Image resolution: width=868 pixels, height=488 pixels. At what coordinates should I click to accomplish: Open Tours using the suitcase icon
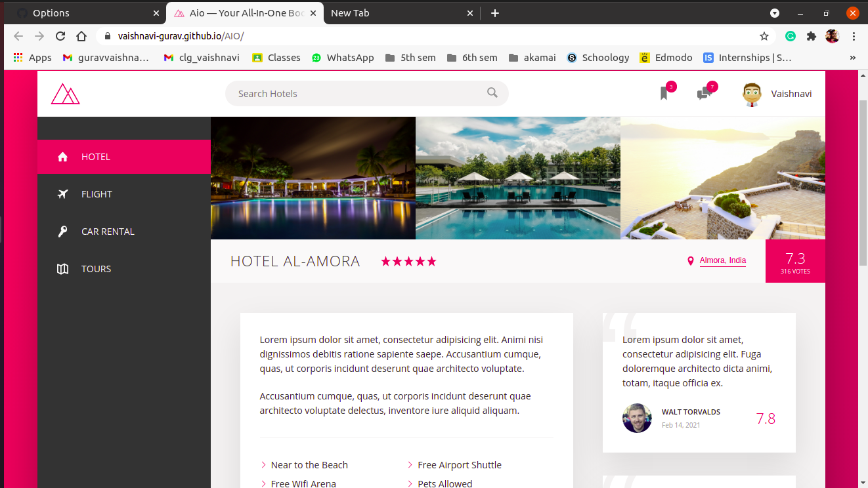[x=62, y=268]
